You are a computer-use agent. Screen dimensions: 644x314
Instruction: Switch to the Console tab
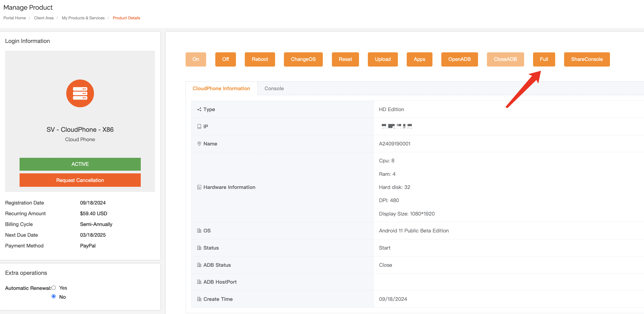(x=274, y=89)
